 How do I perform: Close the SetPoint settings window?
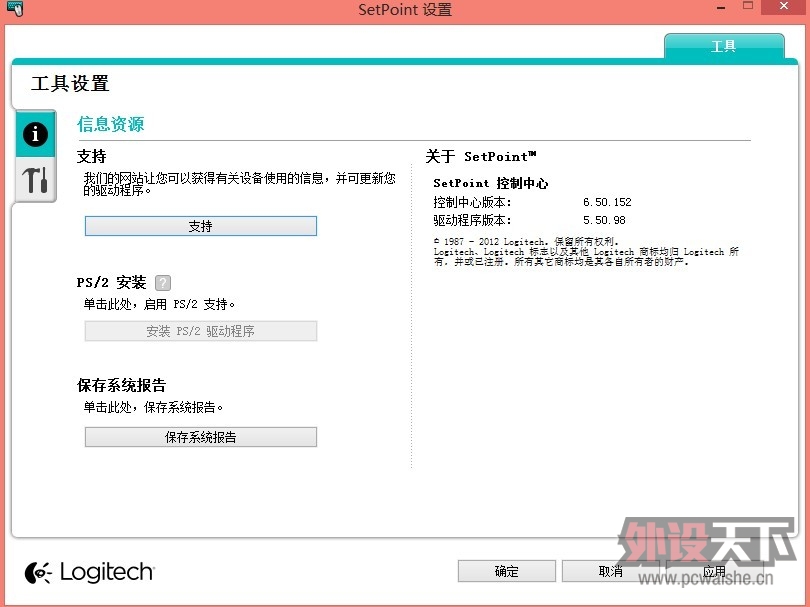[784, 6]
